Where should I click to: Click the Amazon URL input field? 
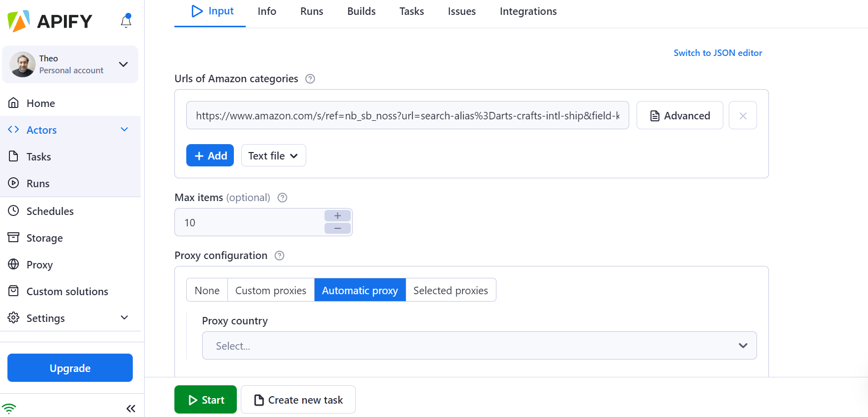pyautogui.click(x=407, y=115)
